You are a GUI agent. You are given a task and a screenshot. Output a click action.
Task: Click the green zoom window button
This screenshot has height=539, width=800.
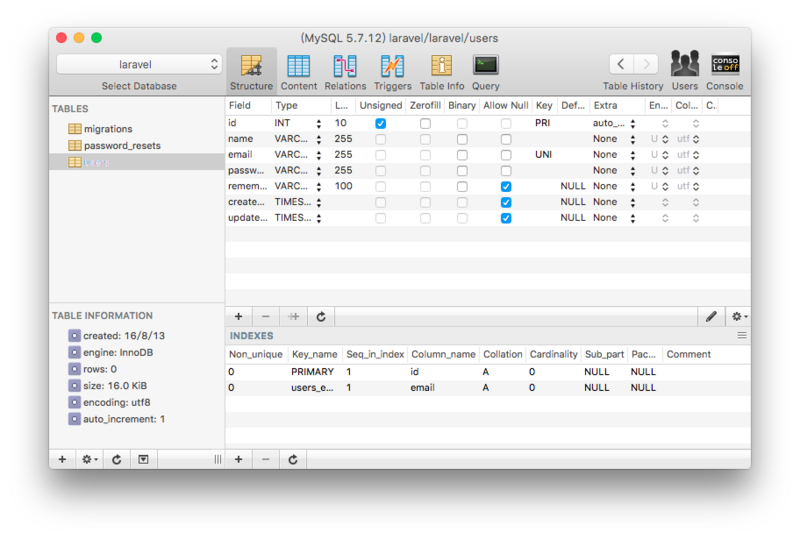(x=96, y=38)
